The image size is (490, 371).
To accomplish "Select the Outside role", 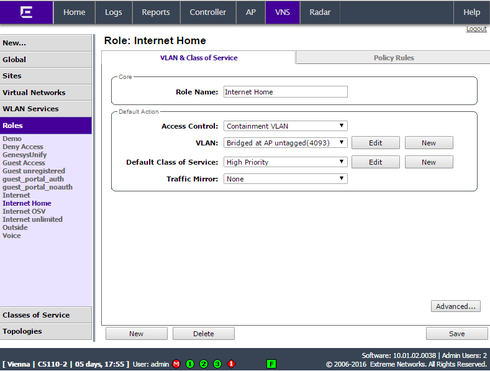I will [15, 227].
